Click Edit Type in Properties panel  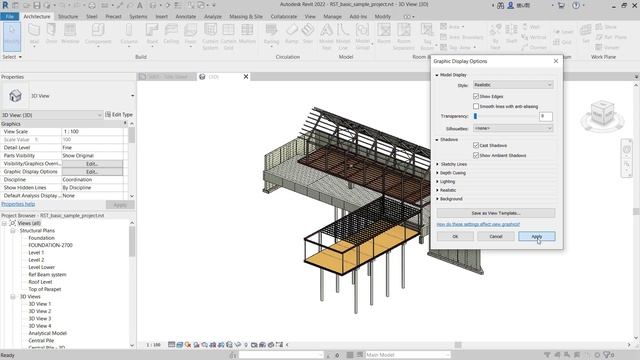click(x=119, y=115)
